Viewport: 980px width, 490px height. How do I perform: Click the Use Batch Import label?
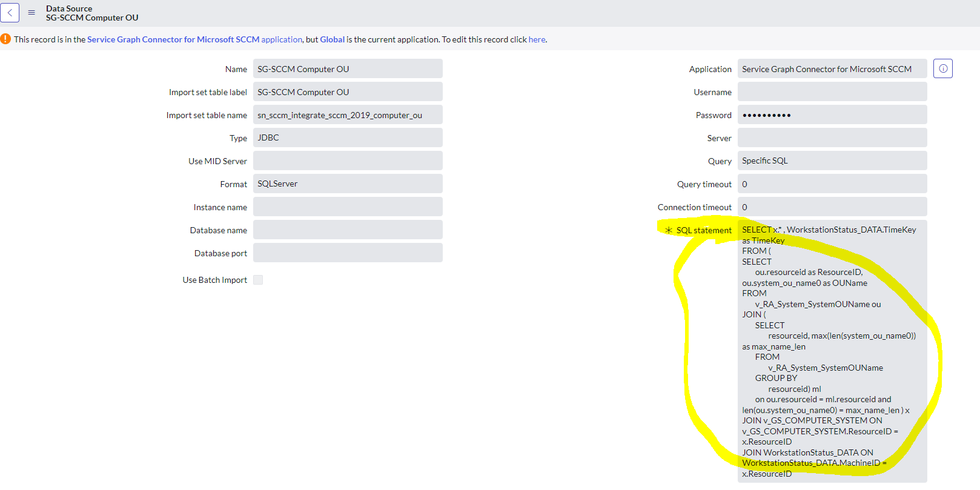[x=215, y=280]
